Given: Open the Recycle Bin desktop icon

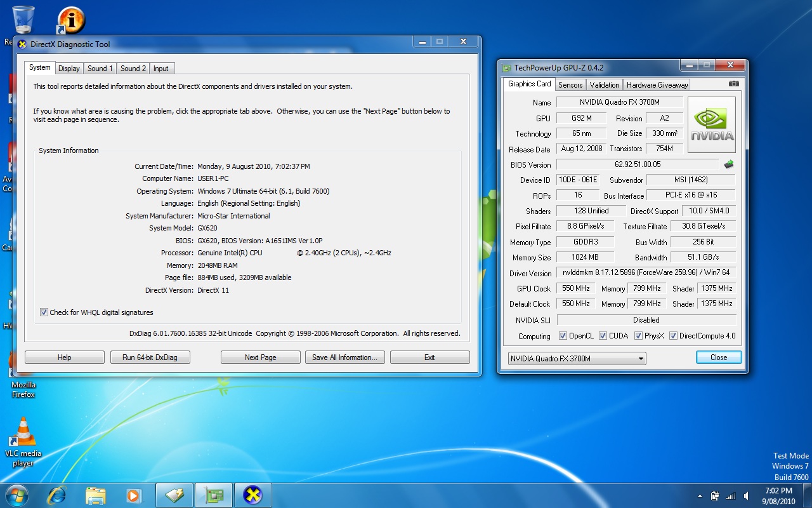Looking at the screenshot, I should (23, 20).
